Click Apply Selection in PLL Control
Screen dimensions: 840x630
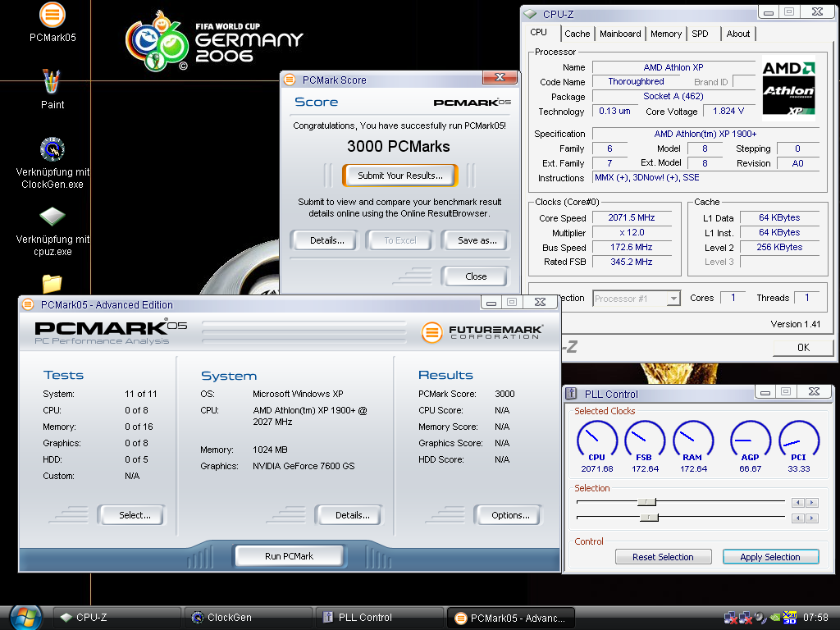[x=770, y=557]
